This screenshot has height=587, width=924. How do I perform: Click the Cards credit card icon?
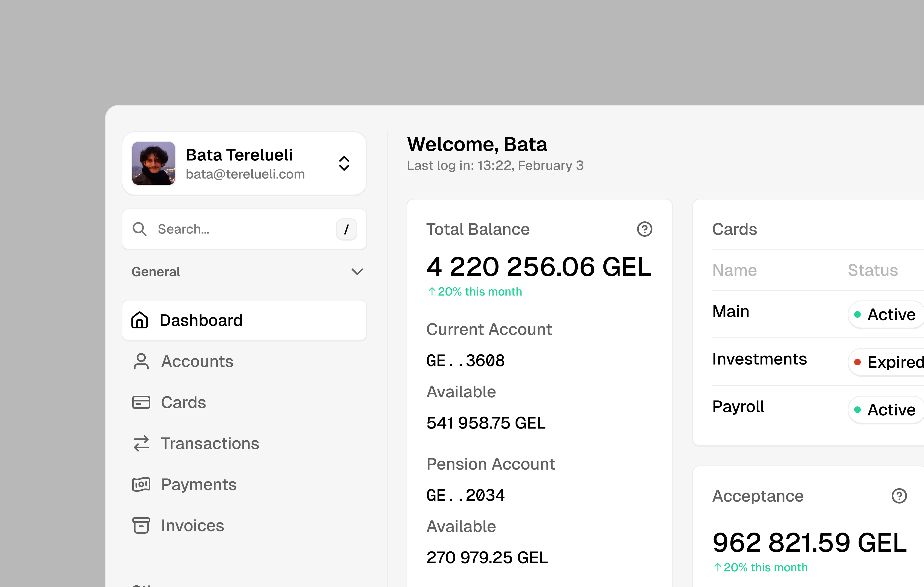point(141,403)
